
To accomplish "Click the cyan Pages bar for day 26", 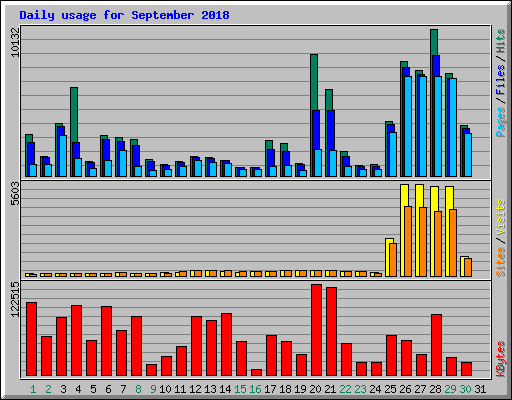I will pos(408,127).
